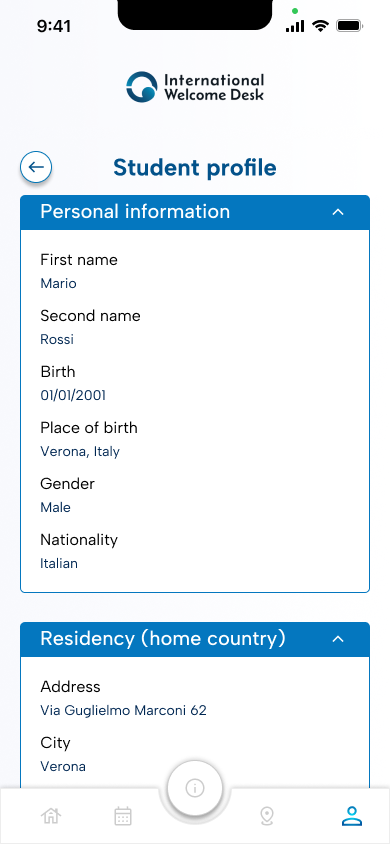Click the International Welcome Desk logo
The image size is (390, 844).
(195, 87)
